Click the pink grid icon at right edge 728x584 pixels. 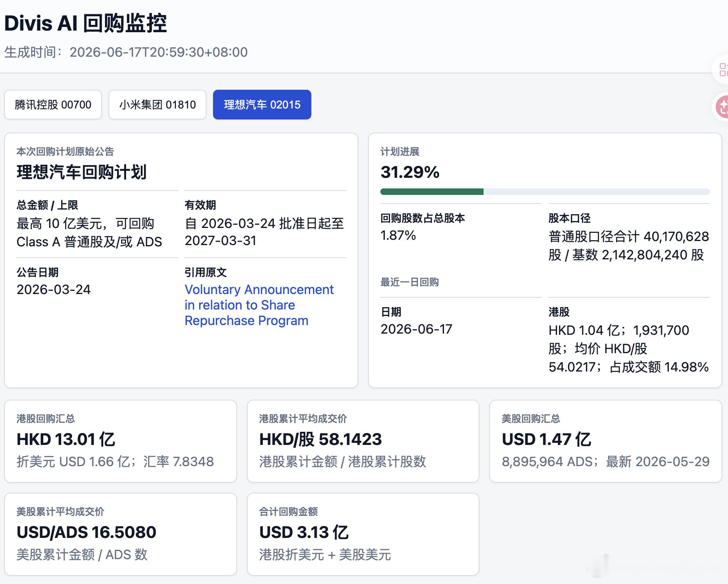coord(723,69)
